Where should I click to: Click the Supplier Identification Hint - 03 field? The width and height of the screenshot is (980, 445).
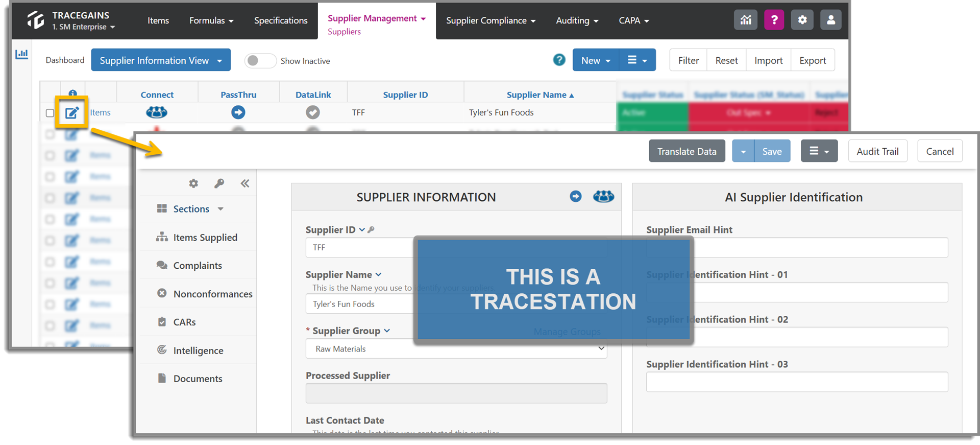click(797, 382)
